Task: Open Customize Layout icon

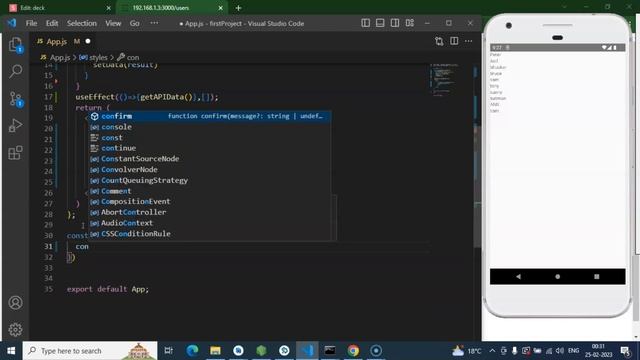Action: pos(410,23)
